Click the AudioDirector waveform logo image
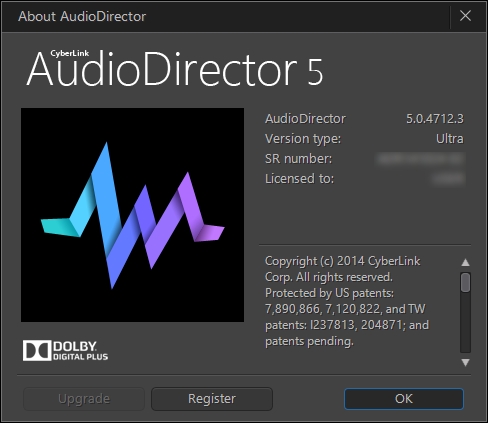Viewport: 488px width, 423px height. [x=132, y=215]
